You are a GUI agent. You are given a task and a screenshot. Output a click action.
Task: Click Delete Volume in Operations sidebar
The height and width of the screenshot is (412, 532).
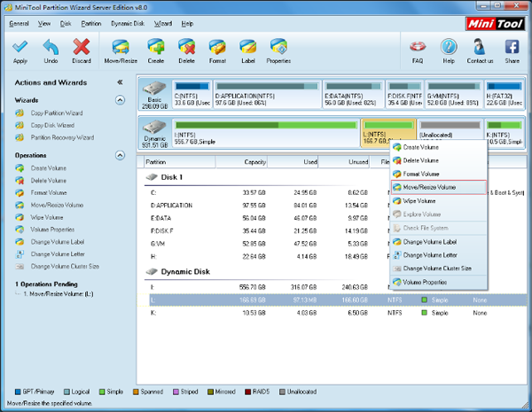point(49,181)
